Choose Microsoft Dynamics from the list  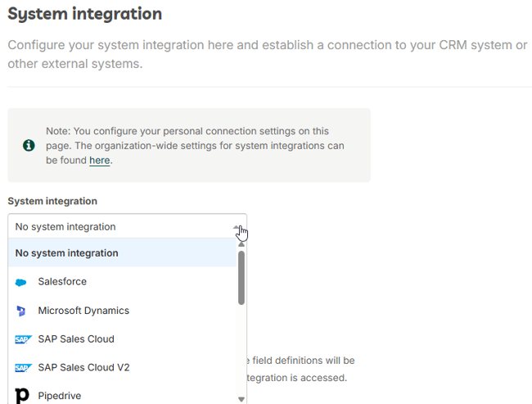coord(122,311)
